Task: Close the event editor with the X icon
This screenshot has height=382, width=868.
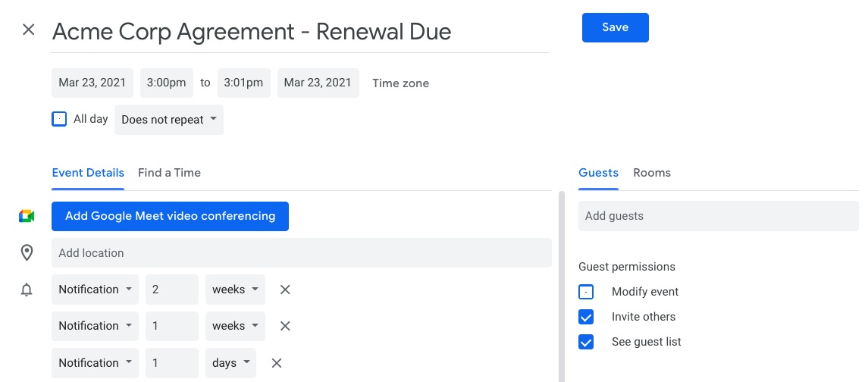Action: 28,30
